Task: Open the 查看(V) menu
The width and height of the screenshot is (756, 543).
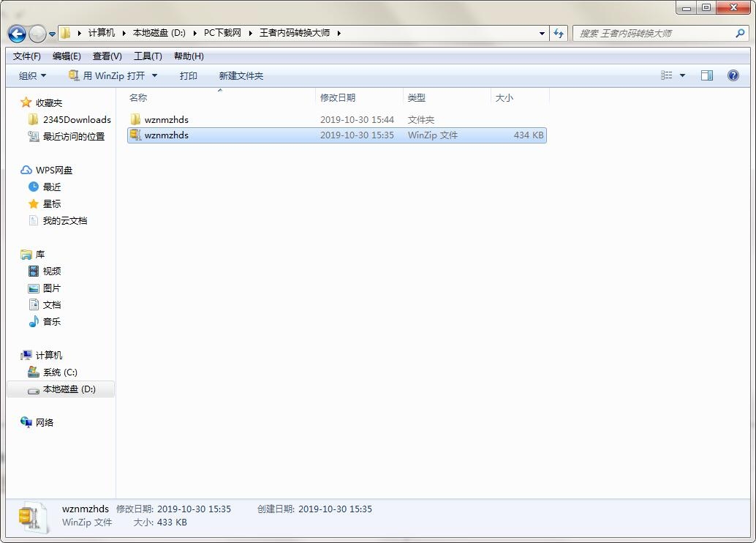Action: tap(107, 56)
